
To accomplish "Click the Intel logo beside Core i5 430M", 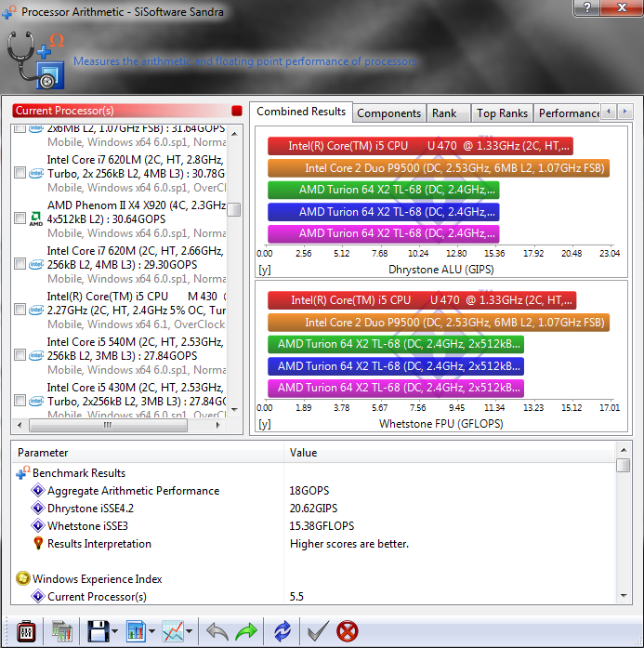I will coord(36,401).
